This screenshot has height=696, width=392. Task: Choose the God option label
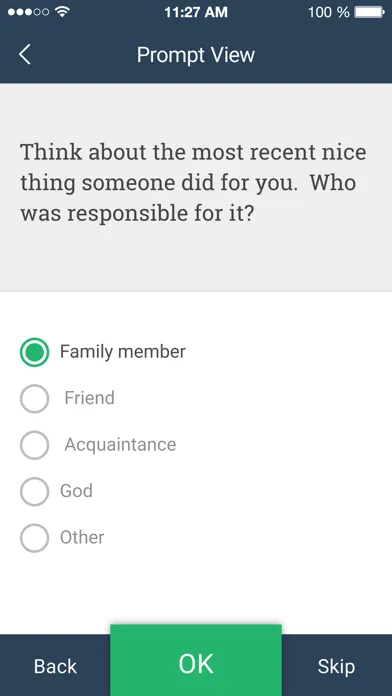click(x=76, y=491)
